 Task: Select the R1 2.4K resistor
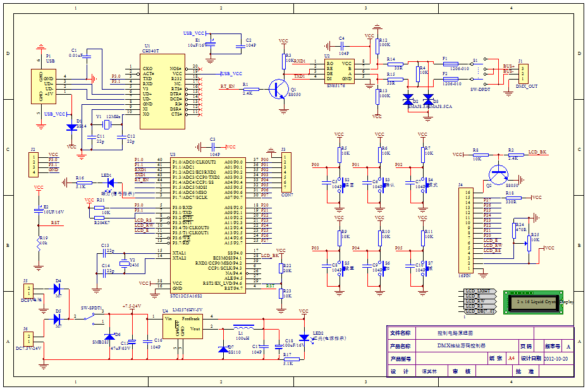tap(251, 90)
